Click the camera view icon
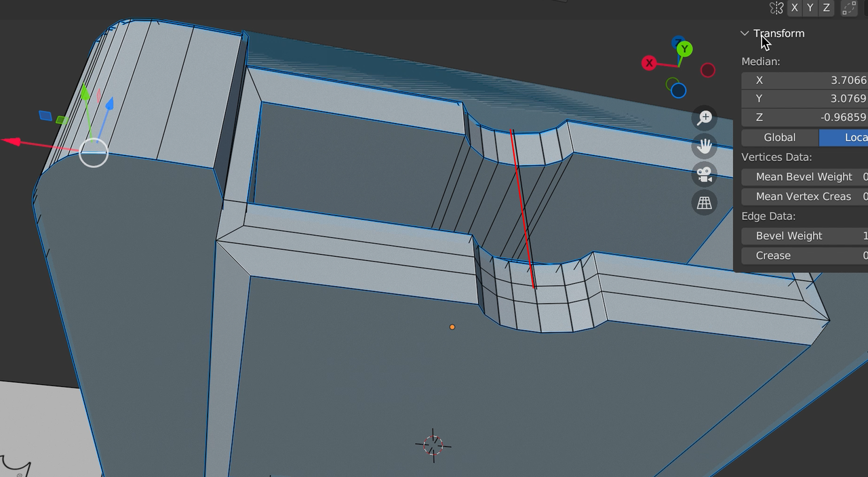868x477 pixels. [704, 175]
